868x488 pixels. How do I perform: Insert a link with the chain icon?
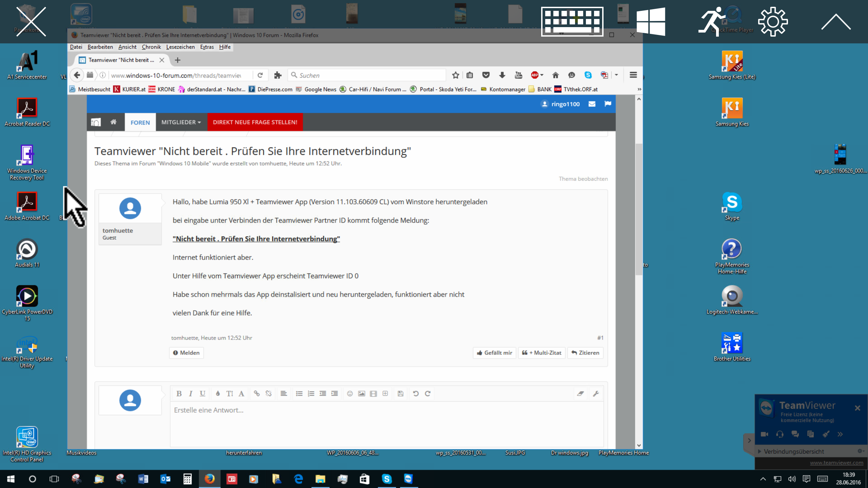tap(257, 393)
